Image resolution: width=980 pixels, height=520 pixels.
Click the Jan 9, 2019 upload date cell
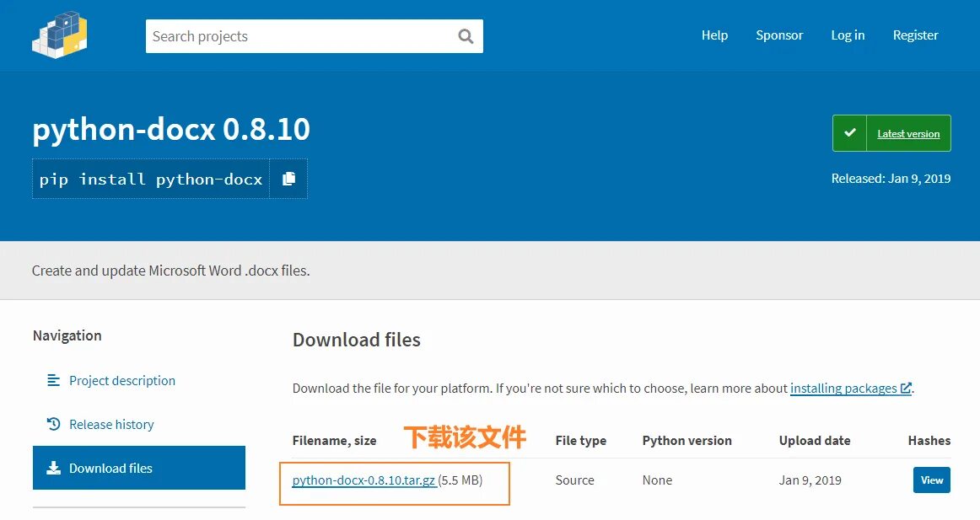click(x=810, y=480)
